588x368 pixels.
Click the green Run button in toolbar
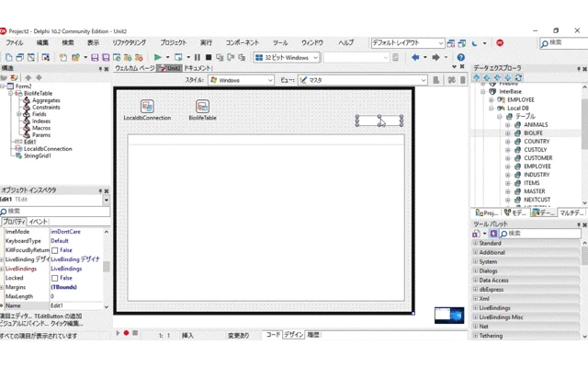(157, 57)
